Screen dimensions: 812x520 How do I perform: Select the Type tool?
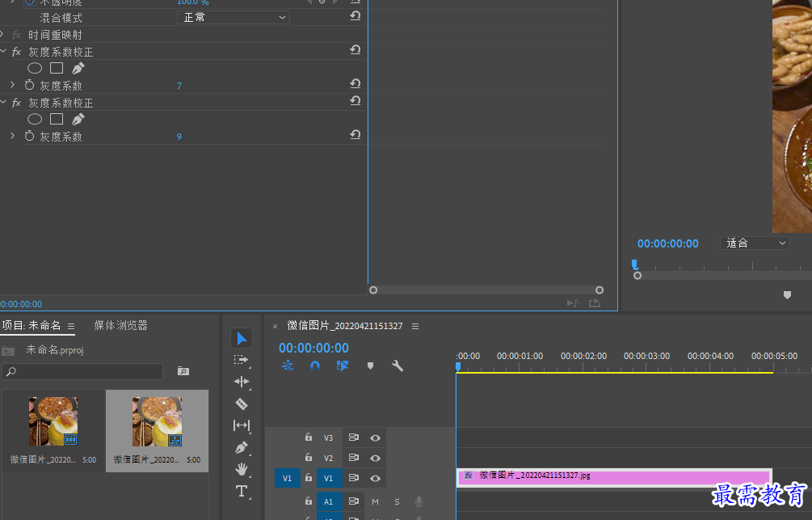pos(242,491)
